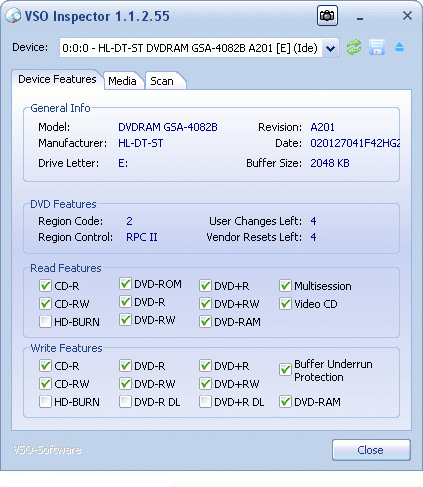Viewport: 423px width, 487px height.
Task: Toggle DVD+RW checkbox under Write Features
Action: click(x=205, y=384)
